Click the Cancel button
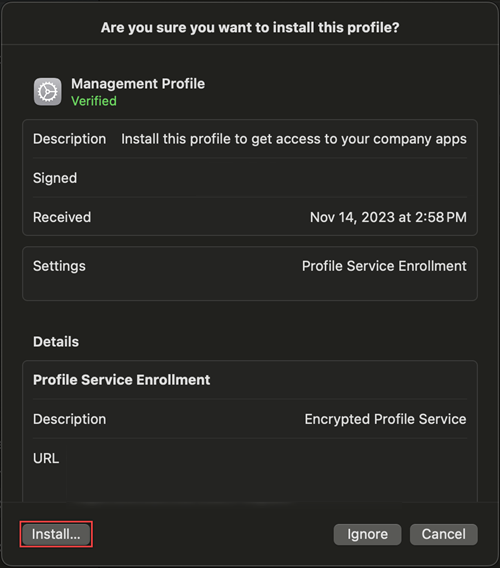This screenshot has height=568, width=500. 443,534
